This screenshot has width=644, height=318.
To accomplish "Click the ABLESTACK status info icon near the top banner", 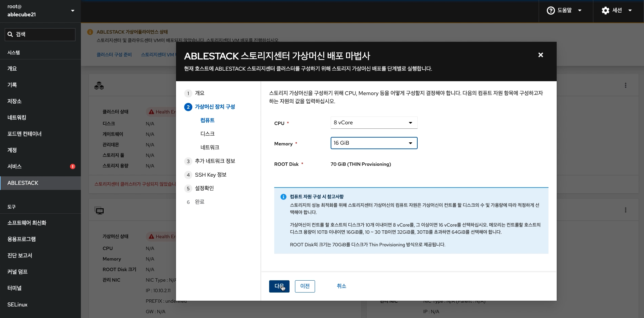I will click(90, 32).
